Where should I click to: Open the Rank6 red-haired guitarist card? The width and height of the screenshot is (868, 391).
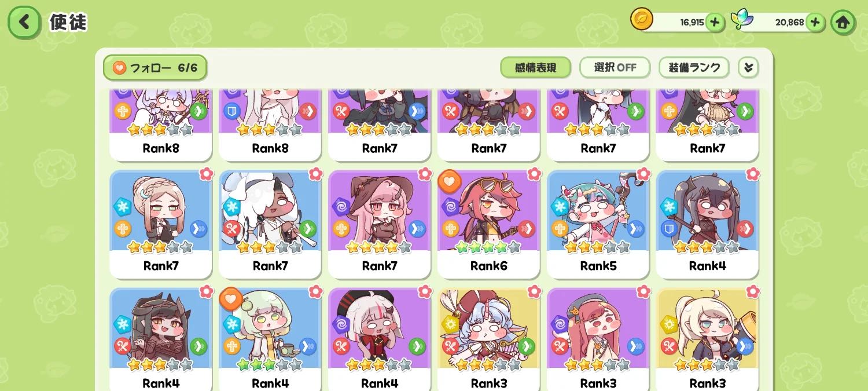tap(488, 224)
